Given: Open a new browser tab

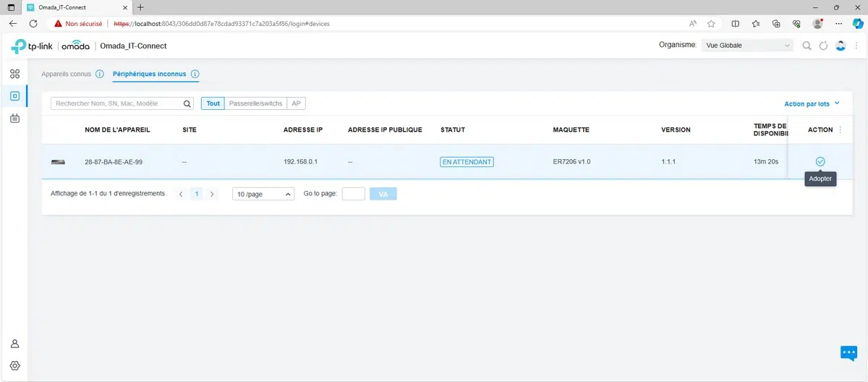Looking at the screenshot, I should [x=140, y=7].
